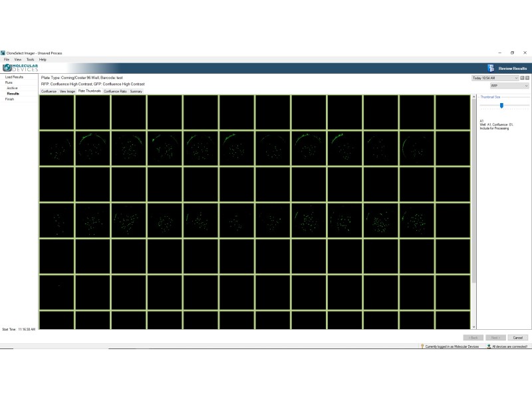Open the File menu
Image resolution: width=532 pixels, height=399 pixels.
click(7, 59)
